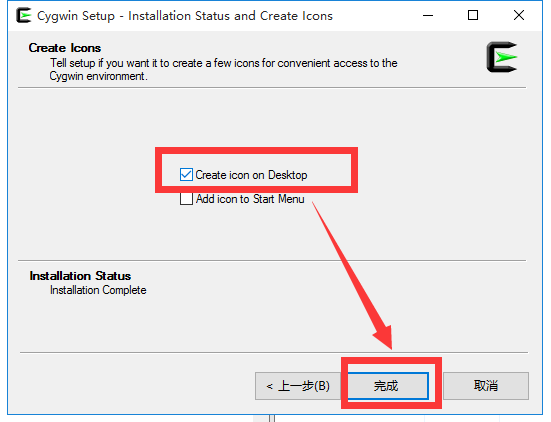551x422 pixels.
Task: Go back with the 上一步(B) button
Action: click(298, 386)
